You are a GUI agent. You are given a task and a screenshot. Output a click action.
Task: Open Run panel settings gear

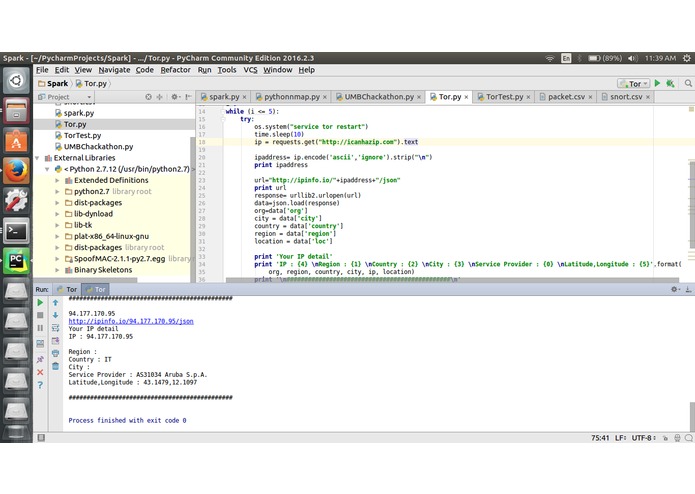click(675, 289)
